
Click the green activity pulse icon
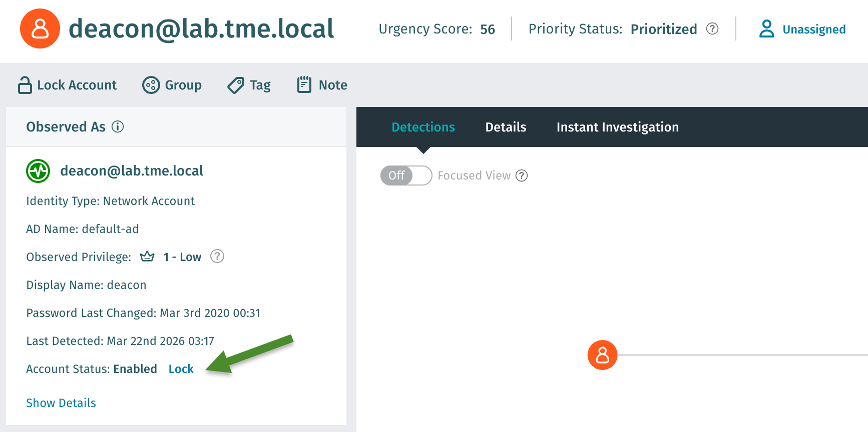(x=38, y=171)
